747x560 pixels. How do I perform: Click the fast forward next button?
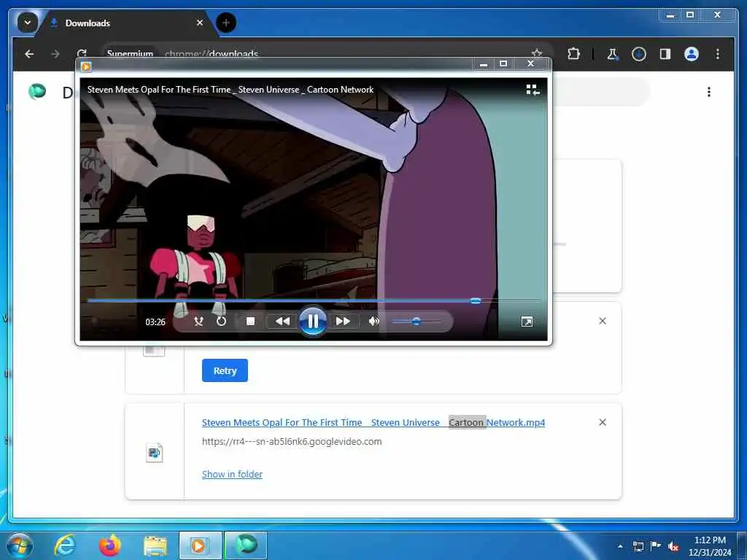click(x=343, y=322)
